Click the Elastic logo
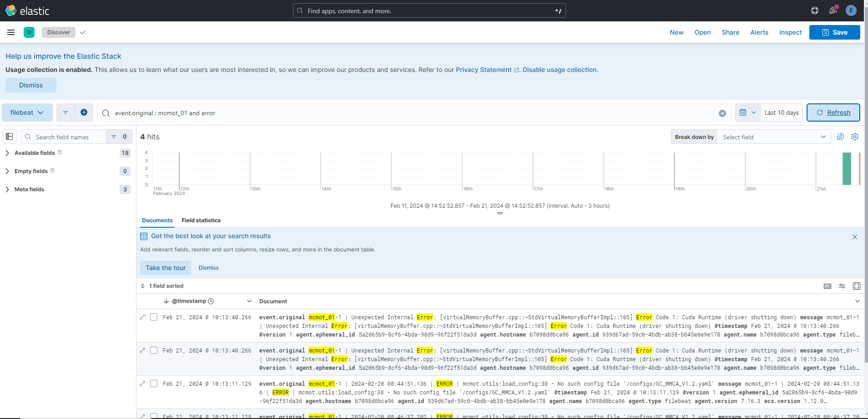 point(27,10)
